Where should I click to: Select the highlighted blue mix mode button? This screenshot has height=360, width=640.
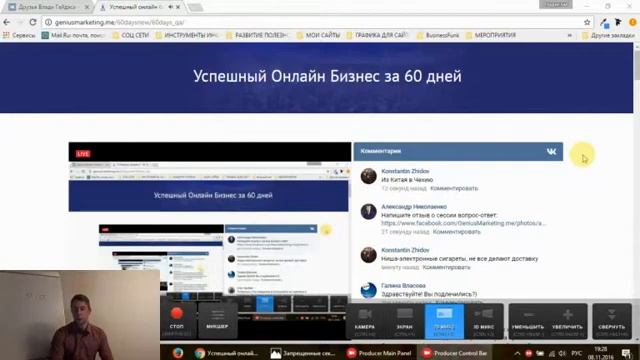[444, 321]
